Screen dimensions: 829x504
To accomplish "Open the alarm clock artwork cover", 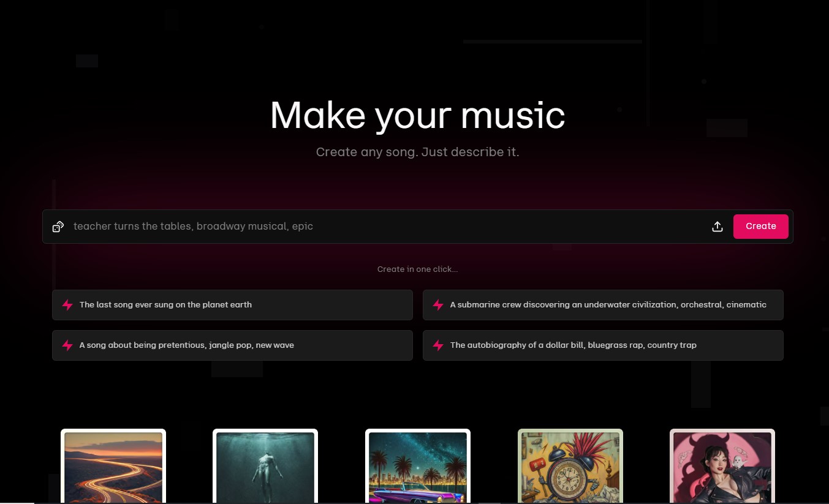I will [570, 466].
